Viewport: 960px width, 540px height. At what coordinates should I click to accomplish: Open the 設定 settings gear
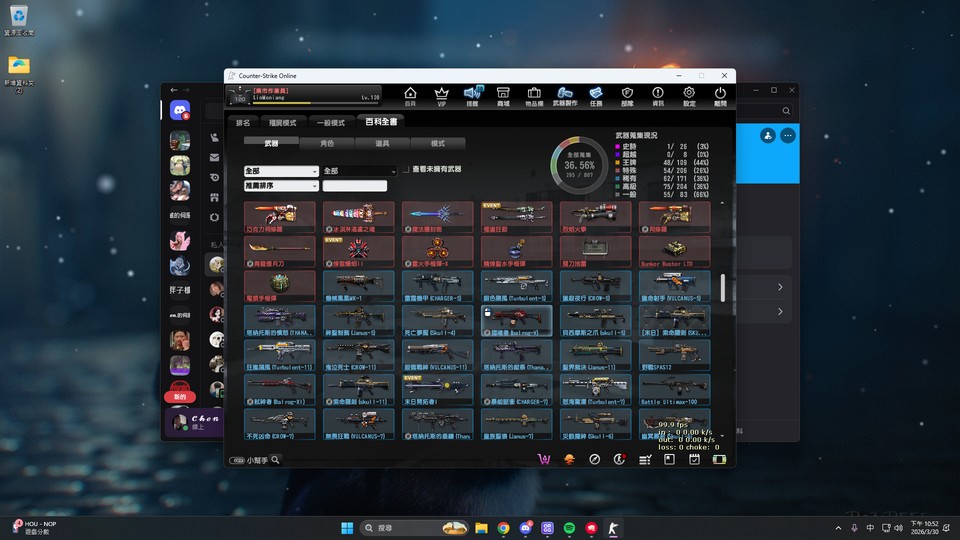click(x=689, y=95)
